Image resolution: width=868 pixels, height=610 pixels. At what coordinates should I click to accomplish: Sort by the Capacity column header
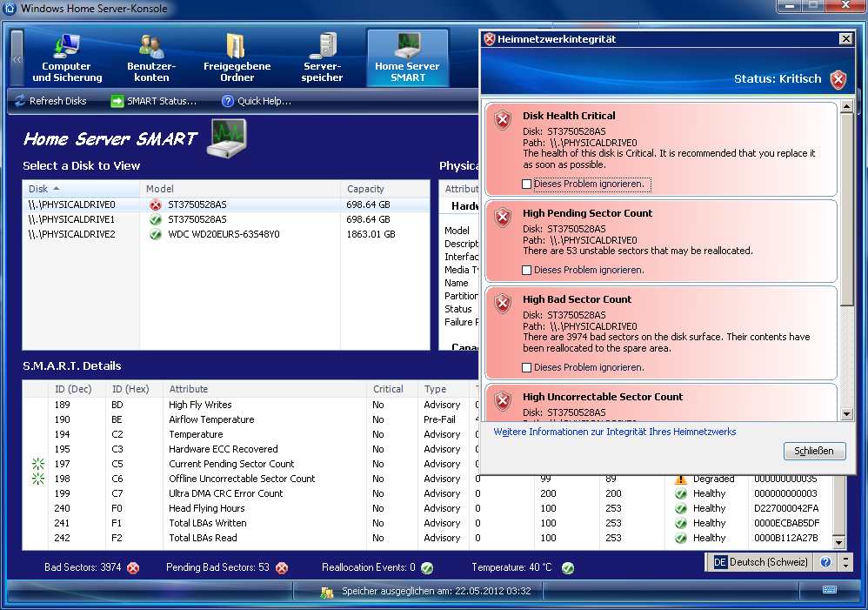[384, 189]
